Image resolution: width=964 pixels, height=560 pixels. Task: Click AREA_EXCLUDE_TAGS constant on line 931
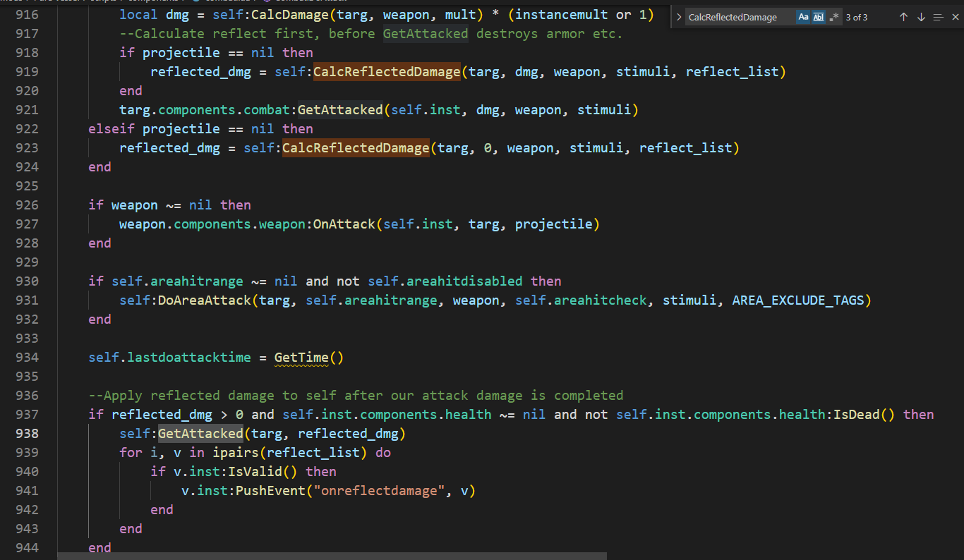797,300
